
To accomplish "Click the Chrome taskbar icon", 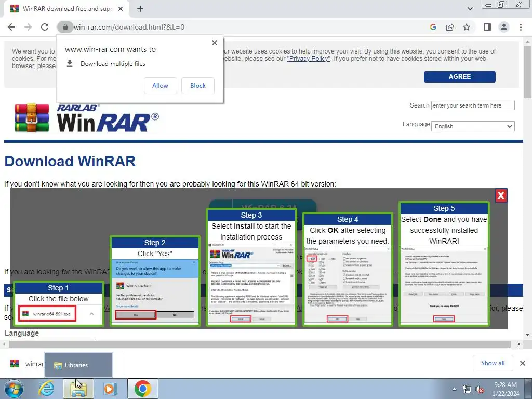I will [x=142, y=389].
